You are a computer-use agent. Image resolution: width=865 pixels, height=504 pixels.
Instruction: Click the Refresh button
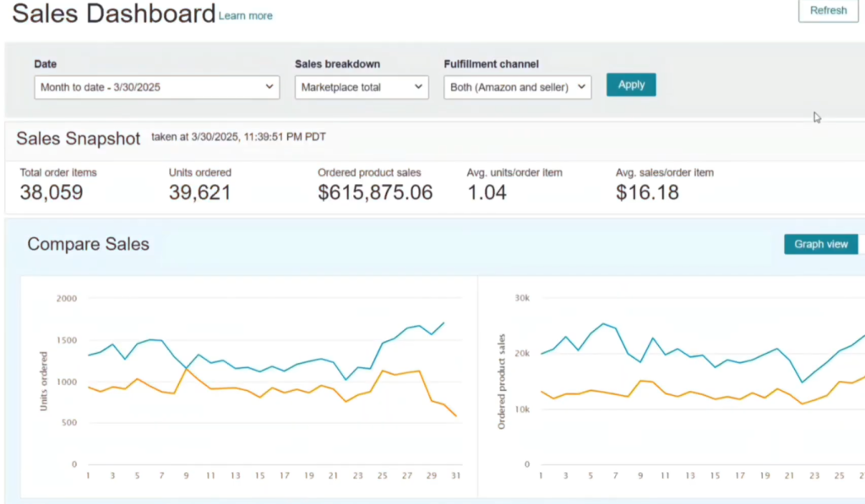click(827, 11)
